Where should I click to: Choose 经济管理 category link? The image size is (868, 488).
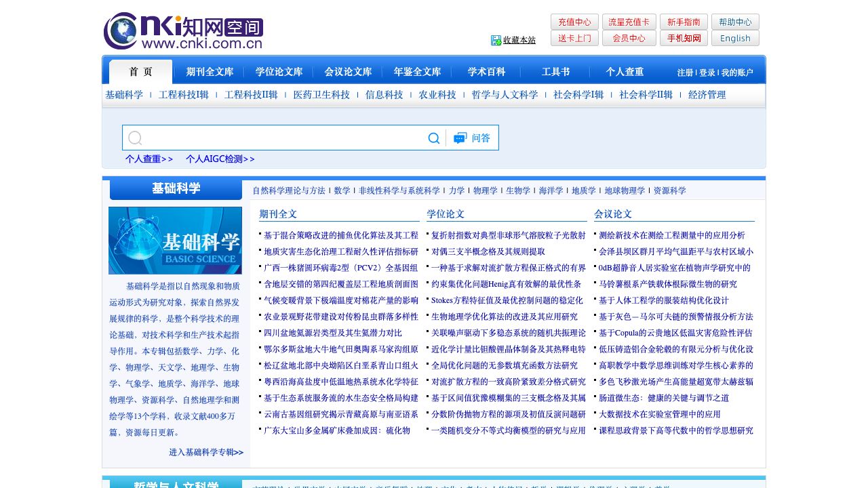pyautogui.click(x=707, y=95)
